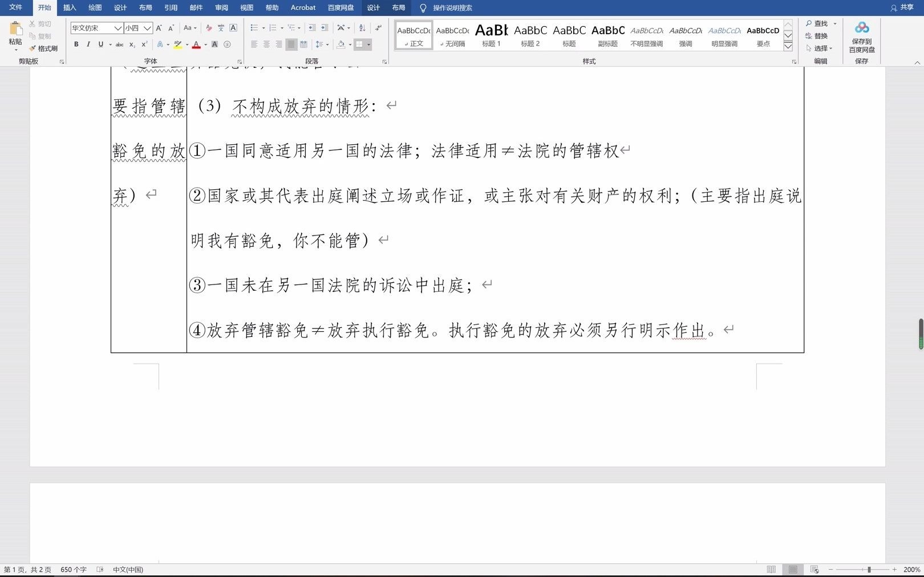Switch to the Review (审阅) tab
924x577 pixels.
221,7
